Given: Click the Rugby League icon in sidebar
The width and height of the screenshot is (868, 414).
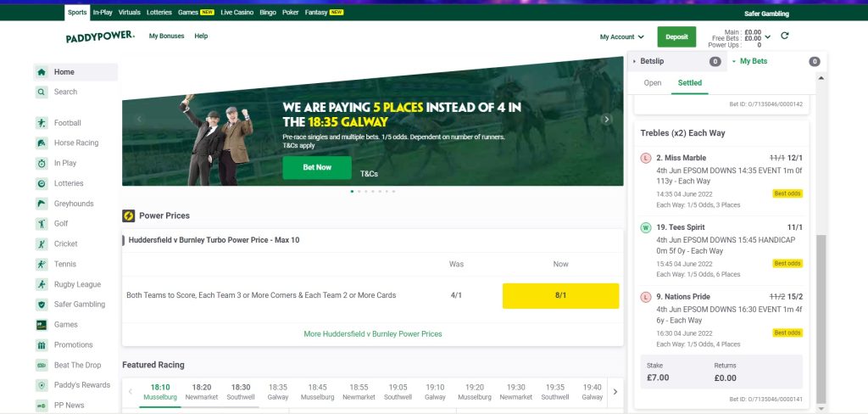Looking at the screenshot, I should (x=42, y=284).
